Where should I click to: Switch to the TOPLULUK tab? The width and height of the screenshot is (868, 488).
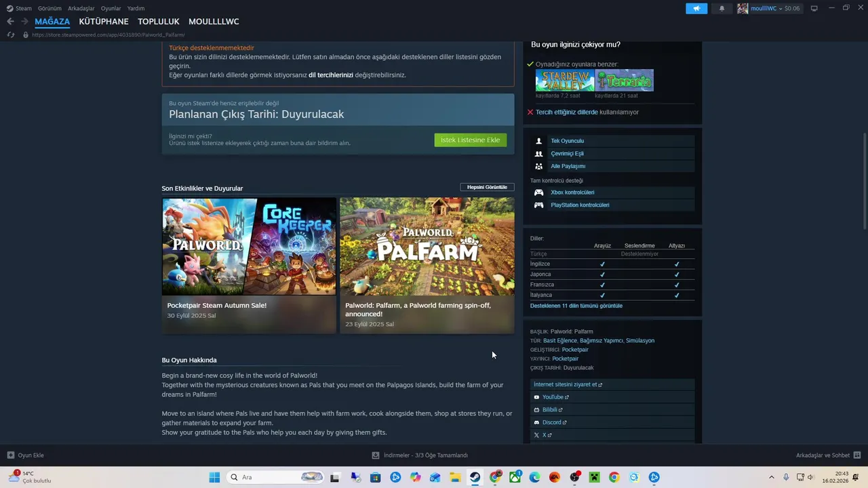click(x=159, y=22)
